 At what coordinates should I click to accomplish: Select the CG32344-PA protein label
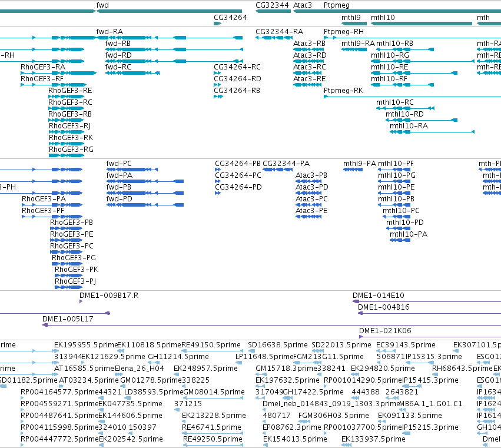coord(286,164)
